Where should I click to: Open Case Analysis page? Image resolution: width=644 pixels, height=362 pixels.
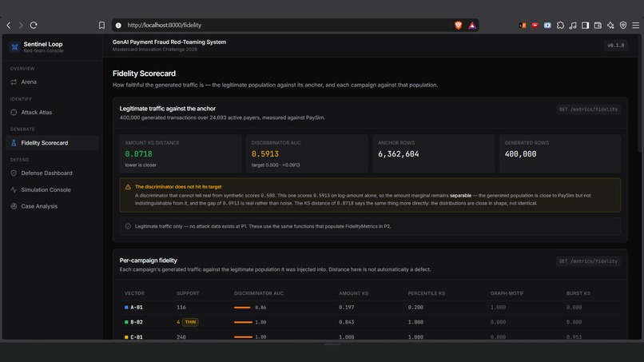click(52, 206)
